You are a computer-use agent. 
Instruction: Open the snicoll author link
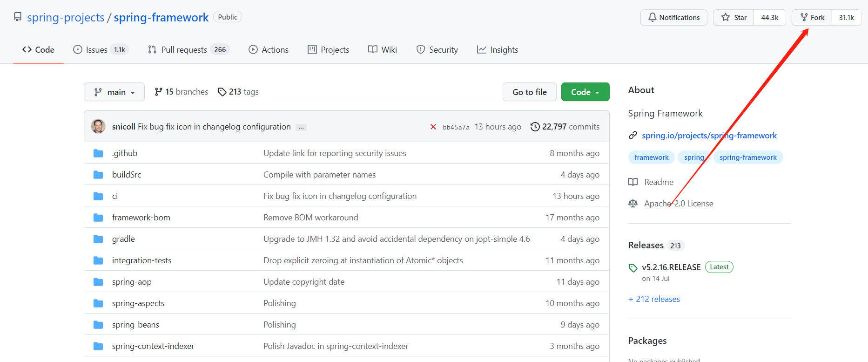point(124,127)
